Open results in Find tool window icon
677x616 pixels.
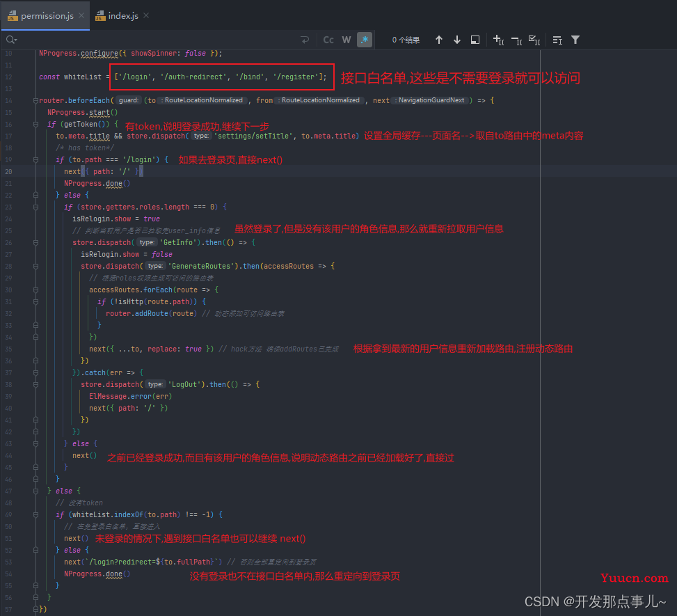(475, 40)
